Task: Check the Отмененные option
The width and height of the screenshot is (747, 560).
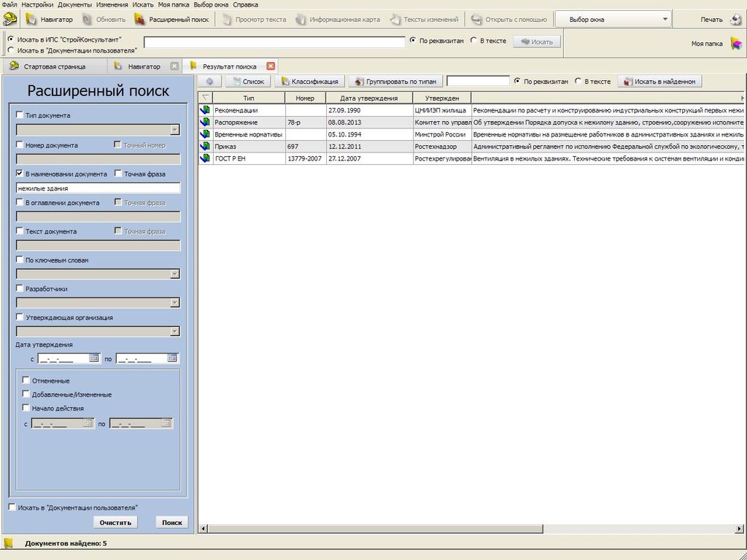Action: click(26, 381)
